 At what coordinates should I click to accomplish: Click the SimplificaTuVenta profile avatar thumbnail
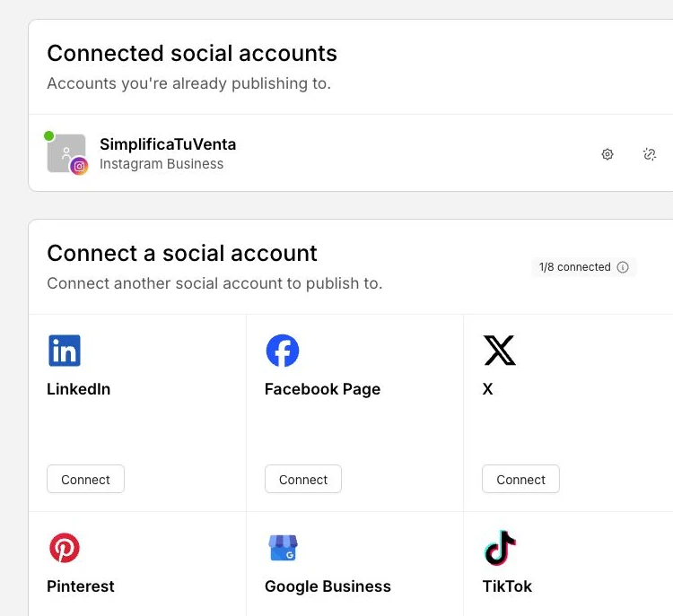[x=66, y=153]
